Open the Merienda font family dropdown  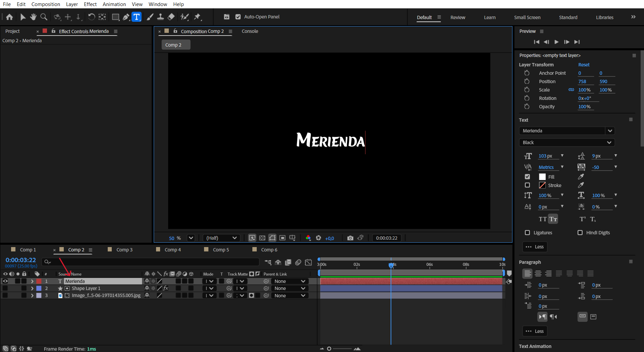610,131
